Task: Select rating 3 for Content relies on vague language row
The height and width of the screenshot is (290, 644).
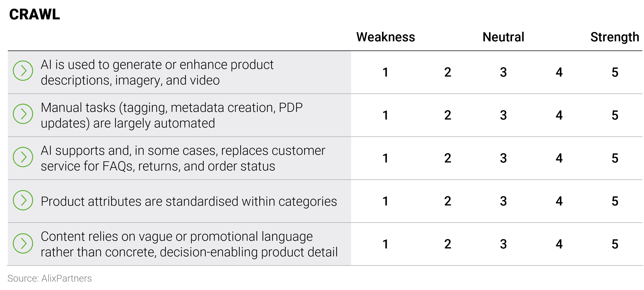Action: [503, 244]
